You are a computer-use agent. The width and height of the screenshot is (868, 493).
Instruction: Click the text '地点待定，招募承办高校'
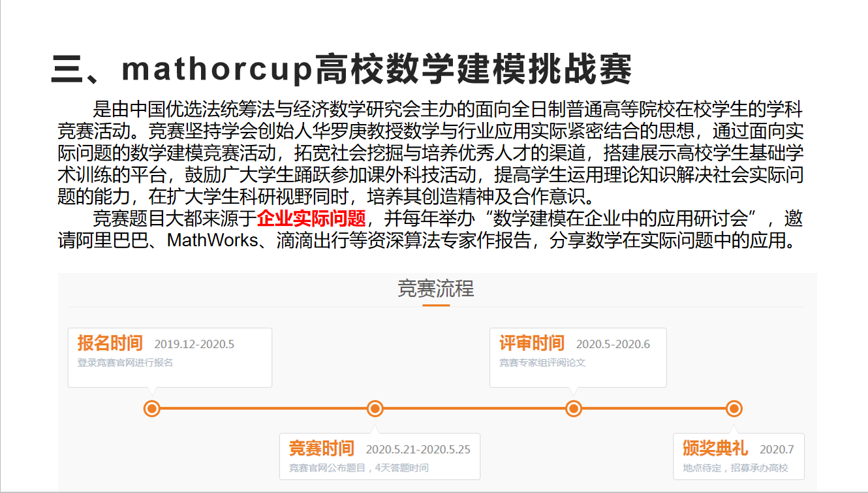click(736, 468)
